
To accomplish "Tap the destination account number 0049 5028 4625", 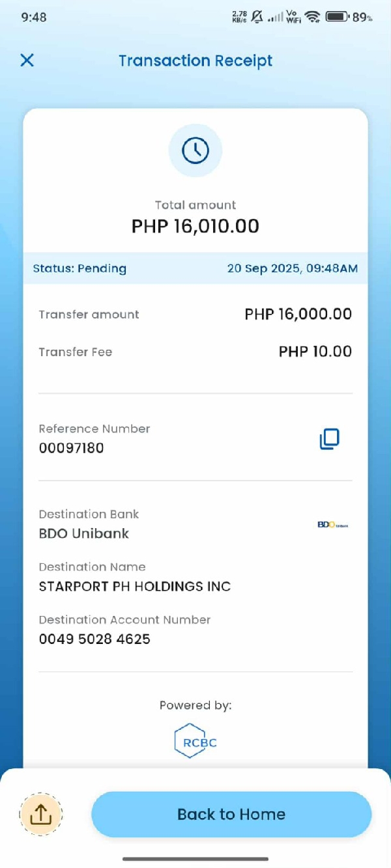I will click(x=94, y=639).
